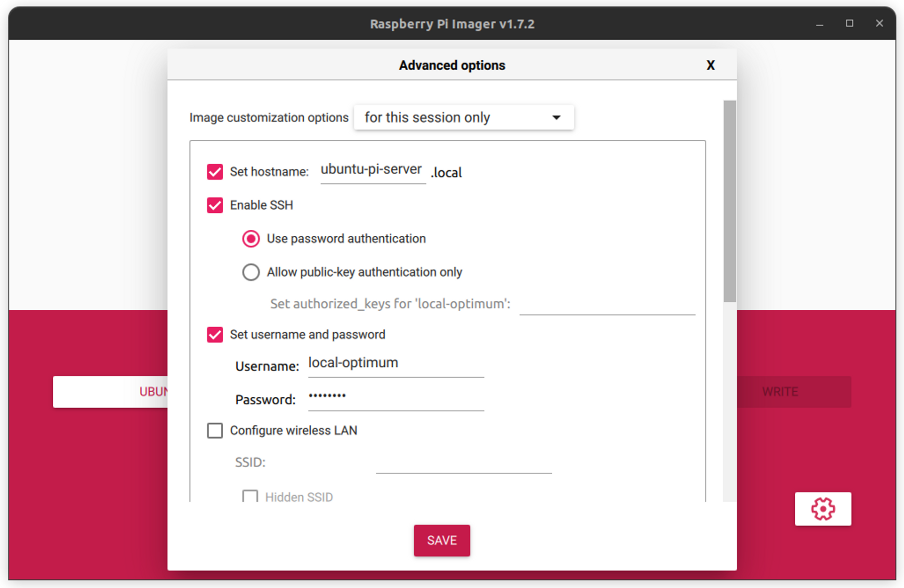Click the hostname text field
Screen dimensions: 904x588
372,169
